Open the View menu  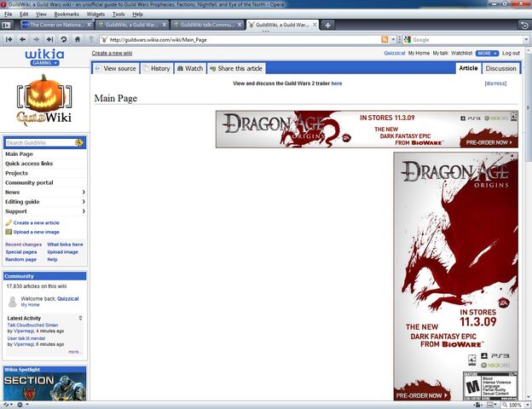41,14
